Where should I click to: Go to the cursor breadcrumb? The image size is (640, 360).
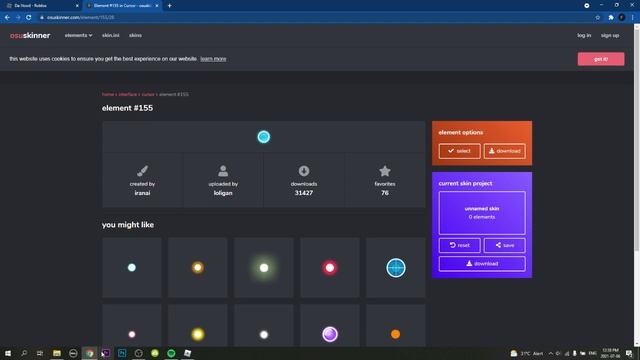coord(148,94)
